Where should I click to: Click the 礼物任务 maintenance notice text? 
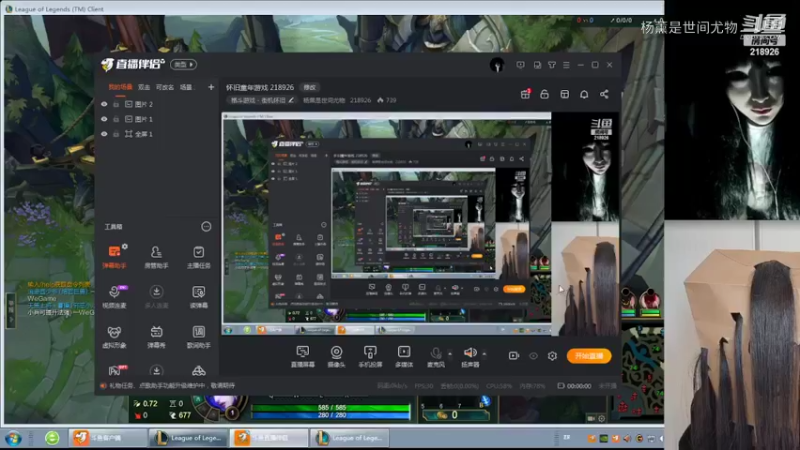click(x=172, y=386)
